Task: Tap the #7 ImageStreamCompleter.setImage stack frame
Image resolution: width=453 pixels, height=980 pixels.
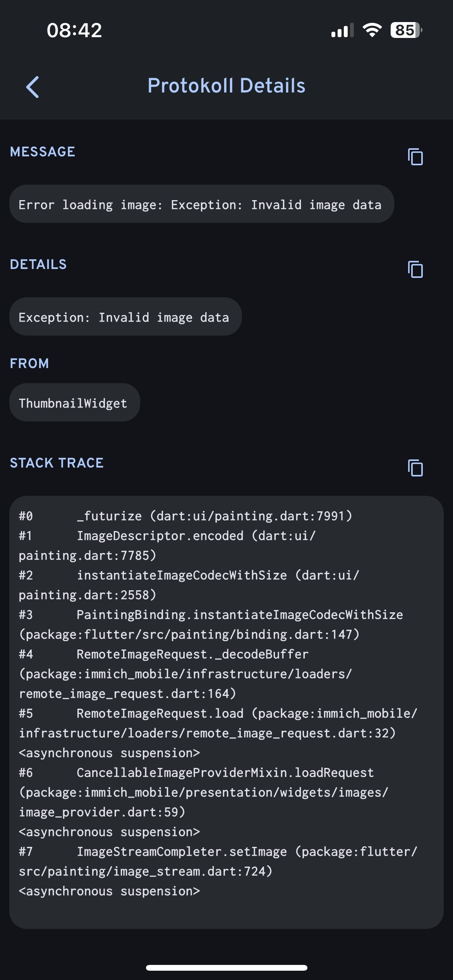Action: tap(217, 861)
